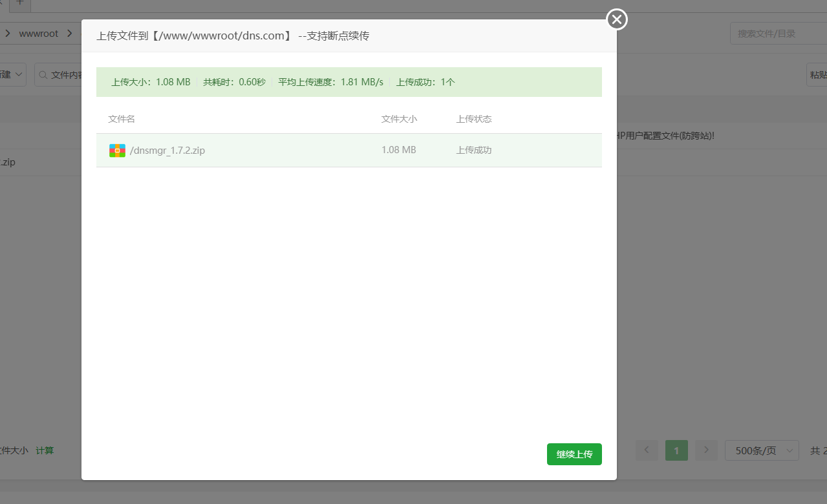Click the previous page arrow
Viewport: 827px width, 504px height.
(646, 450)
